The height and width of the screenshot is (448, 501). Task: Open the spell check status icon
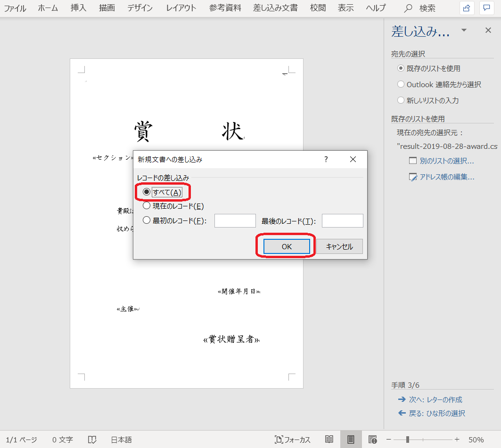tap(92, 440)
